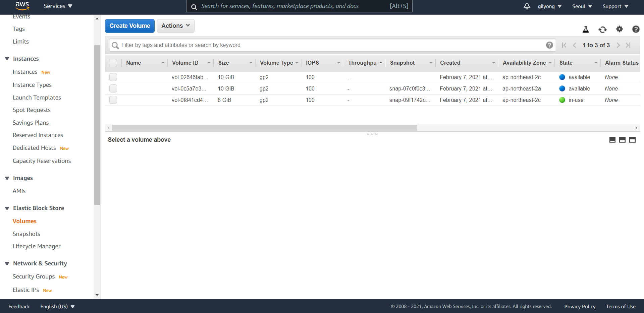Click the blue available status dot for vol-02646fab

pos(562,77)
